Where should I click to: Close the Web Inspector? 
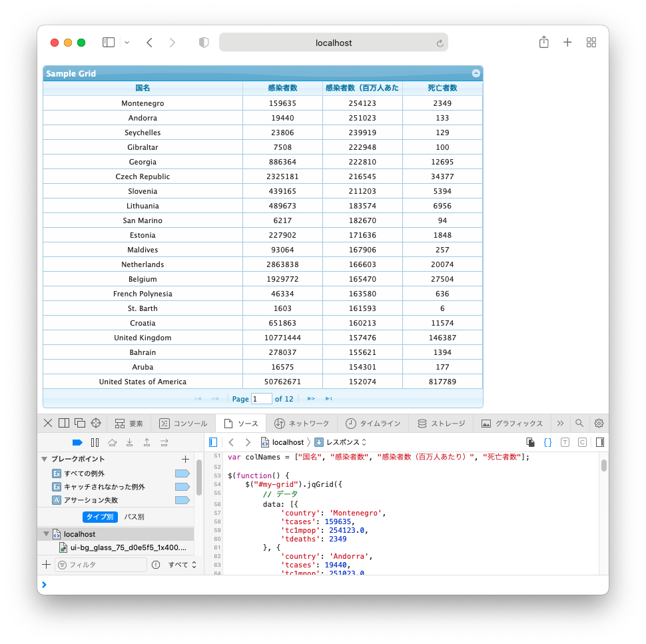click(48, 423)
